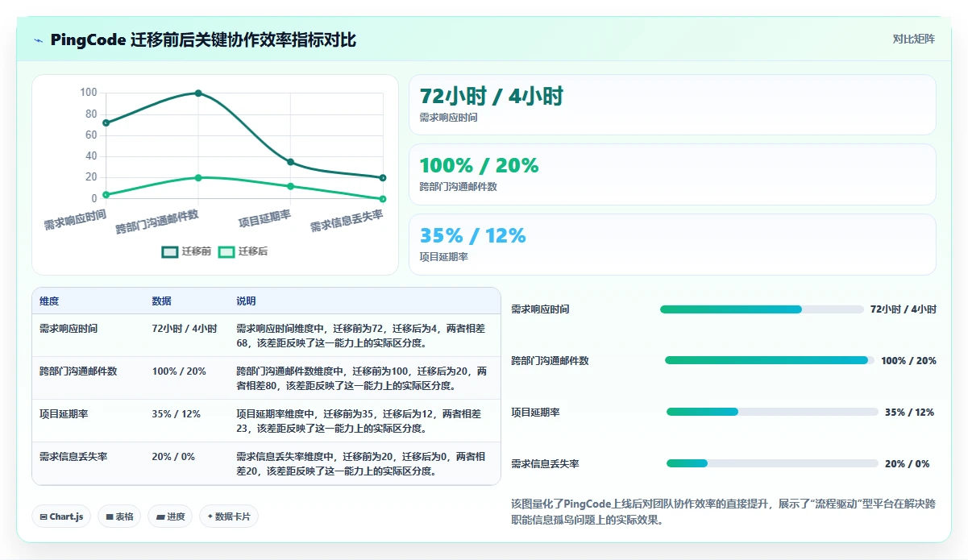968x560 pixels.
Task: Click the 35% / 12% value after progress bar
Action: (x=909, y=413)
